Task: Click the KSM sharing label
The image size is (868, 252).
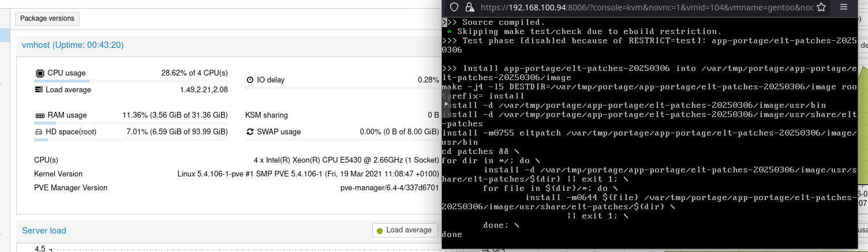Action: coord(267,115)
